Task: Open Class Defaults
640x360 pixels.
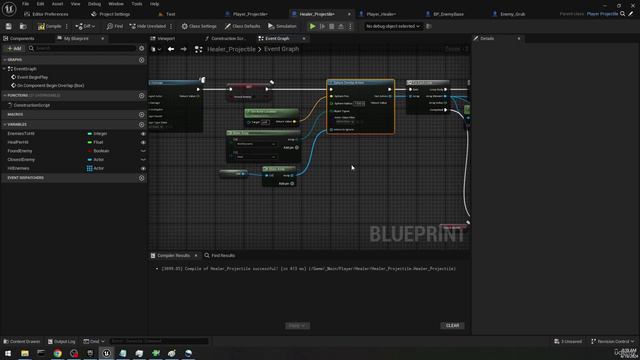Action: coord(242,26)
